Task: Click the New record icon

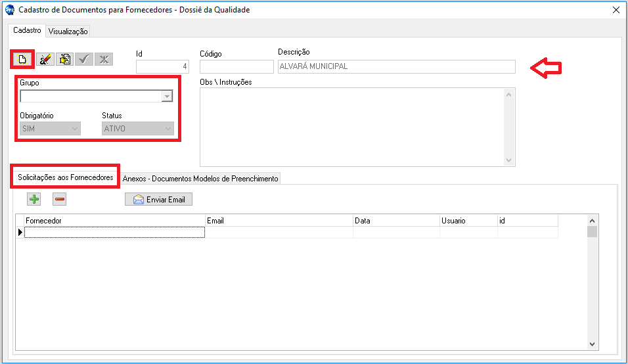Action: (x=22, y=59)
